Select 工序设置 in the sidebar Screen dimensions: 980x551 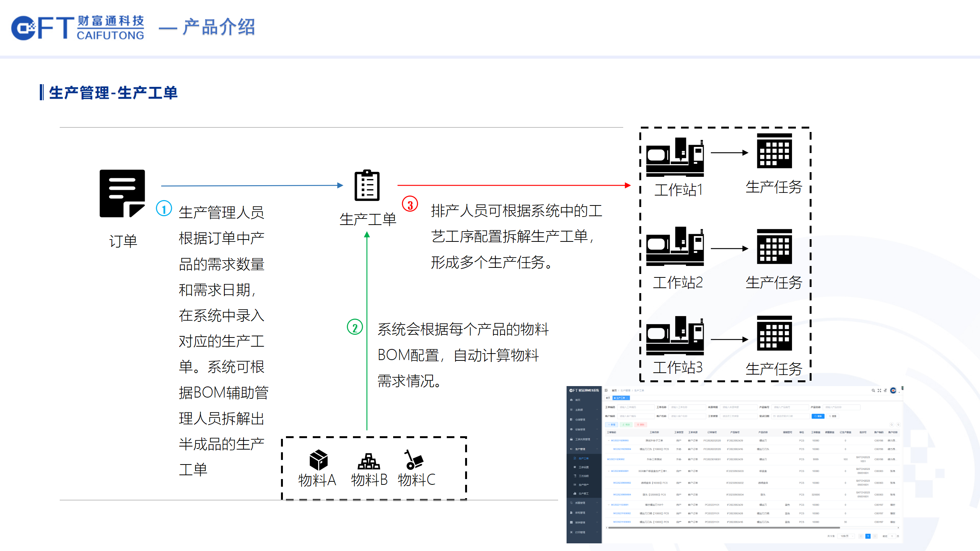(x=584, y=467)
